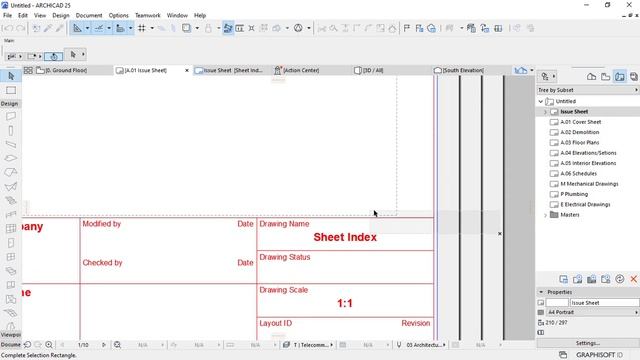
Task: Select the E Electrical Drawings layout
Action: pos(585,204)
